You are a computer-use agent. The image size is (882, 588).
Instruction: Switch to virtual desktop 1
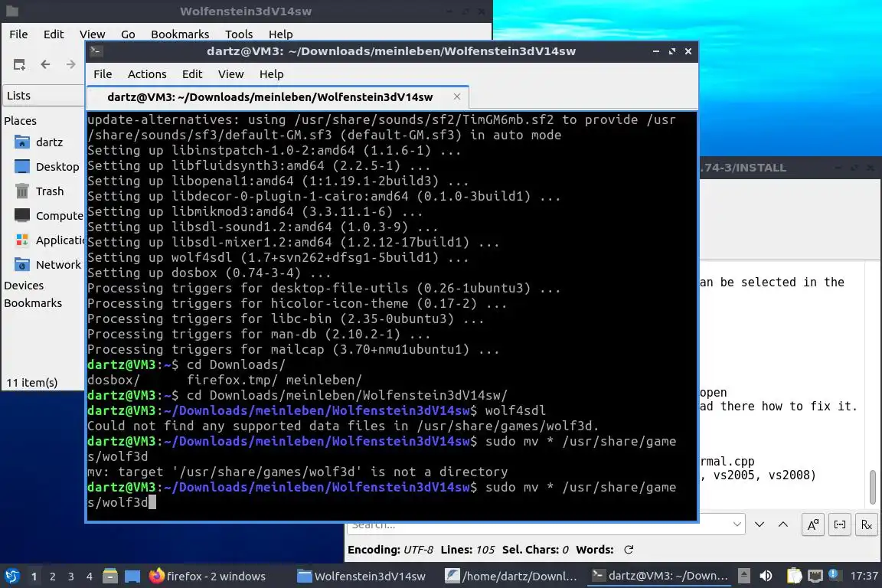tap(34, 577)
